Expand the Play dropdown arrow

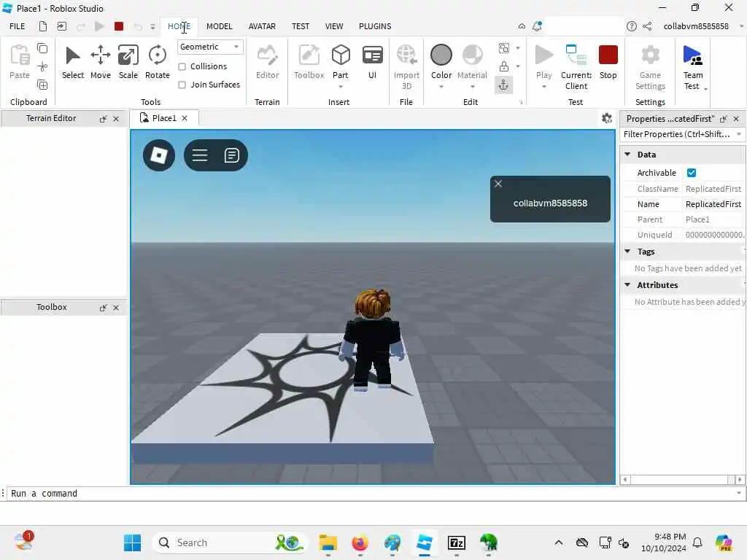tap(544, 87)
